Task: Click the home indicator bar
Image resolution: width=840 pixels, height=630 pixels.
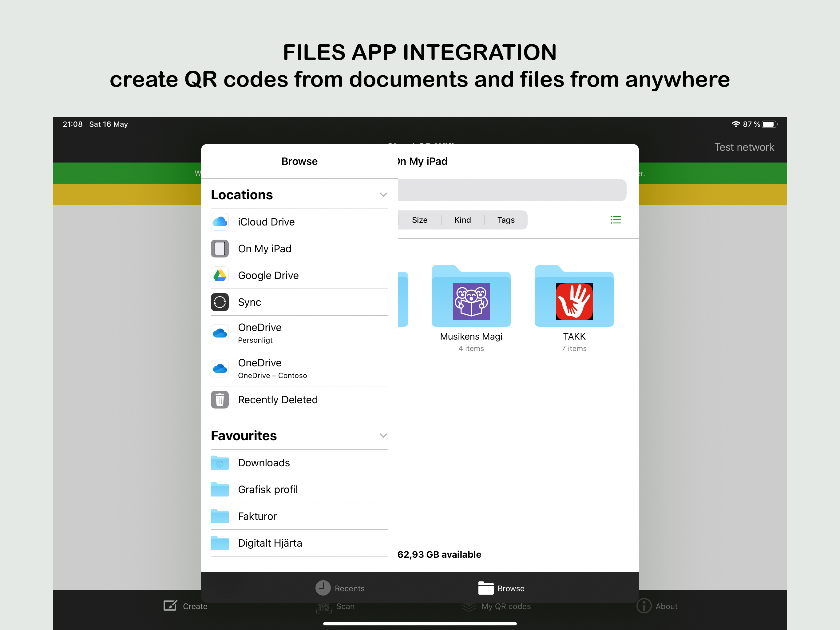Action: [x=420, y=624]
